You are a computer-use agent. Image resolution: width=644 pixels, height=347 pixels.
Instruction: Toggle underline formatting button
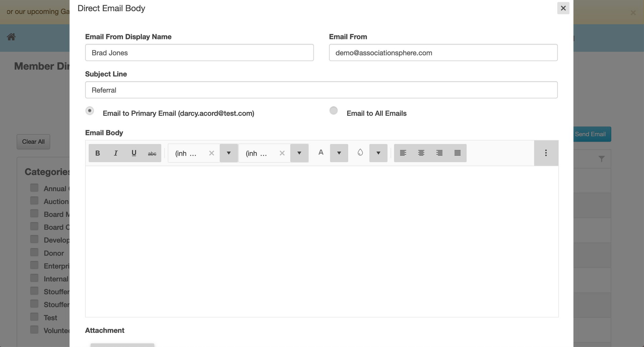(134, 153)
